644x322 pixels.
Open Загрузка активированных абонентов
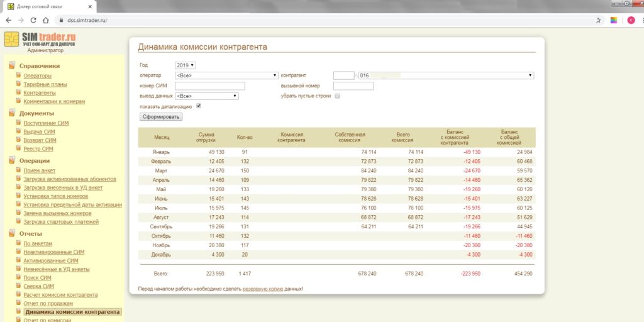(x=70, y=179)
